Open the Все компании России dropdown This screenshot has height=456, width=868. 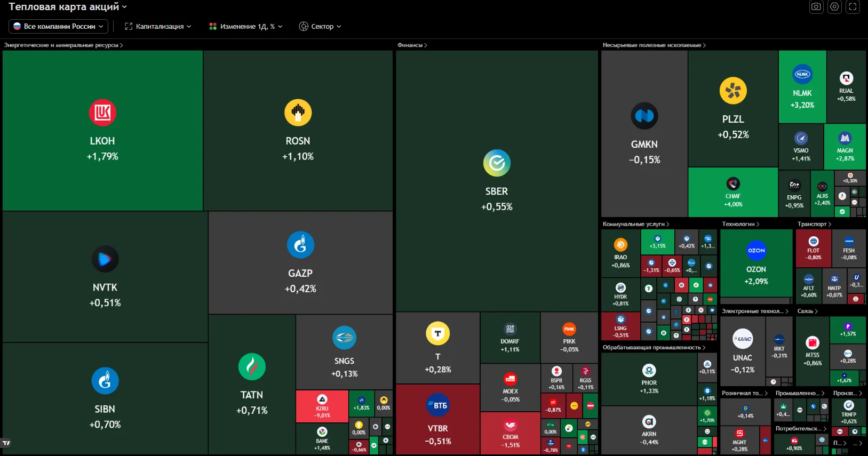point(58,26)
